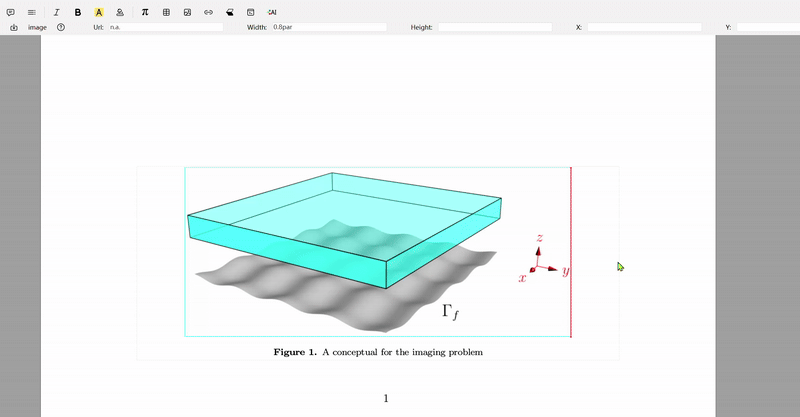The image size is (800, 417).
Task: Click the stamp icon in toolbar
Action: pos(120,12)
